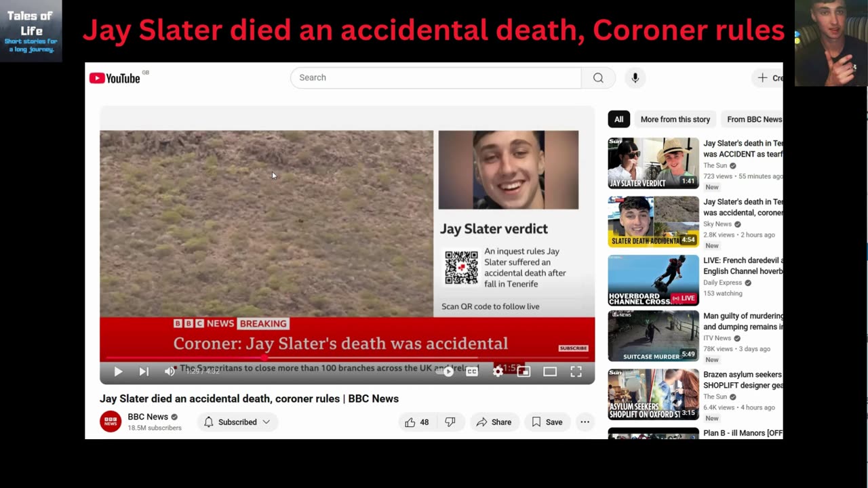Click the 18.5M subscribers text
The image size is (868, 488).
(x=155, y=428)
